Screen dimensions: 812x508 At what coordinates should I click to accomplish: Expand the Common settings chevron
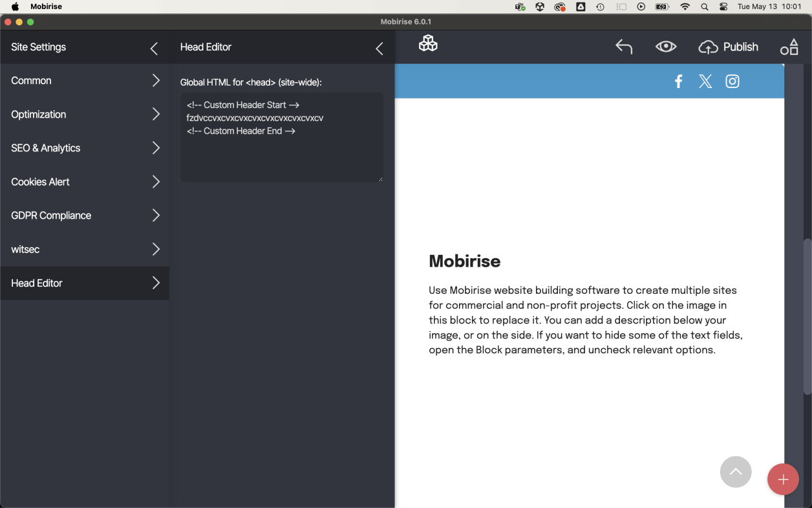pos(156,80)
